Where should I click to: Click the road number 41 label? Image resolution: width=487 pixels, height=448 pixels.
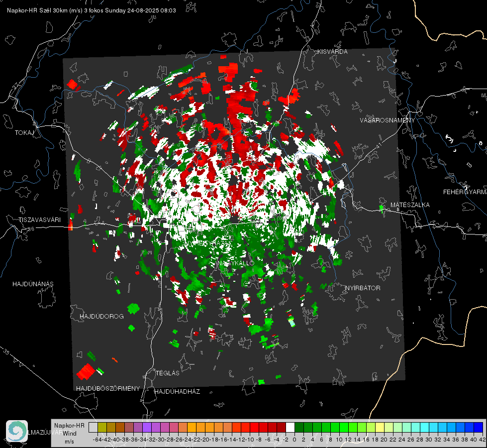click(378, 146)
